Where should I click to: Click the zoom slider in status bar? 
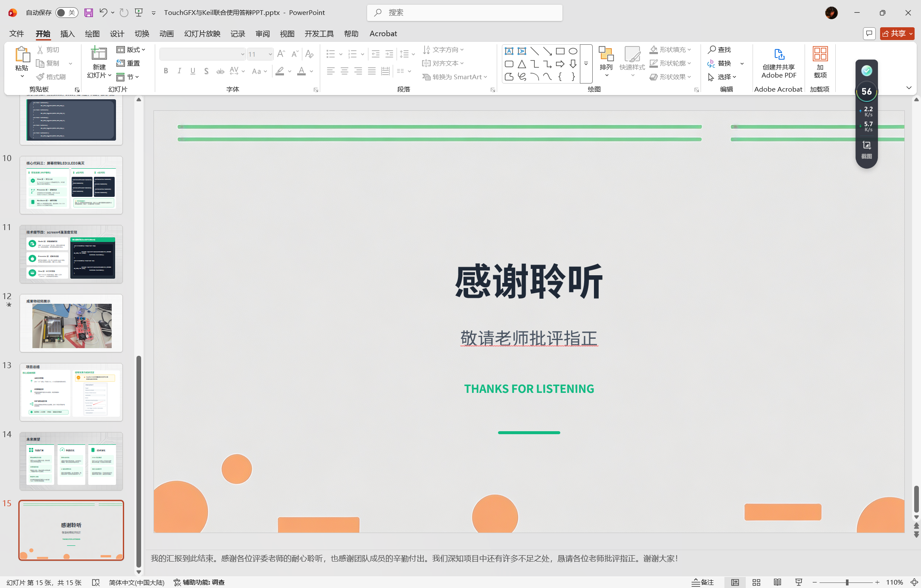[x=847, y=582]
